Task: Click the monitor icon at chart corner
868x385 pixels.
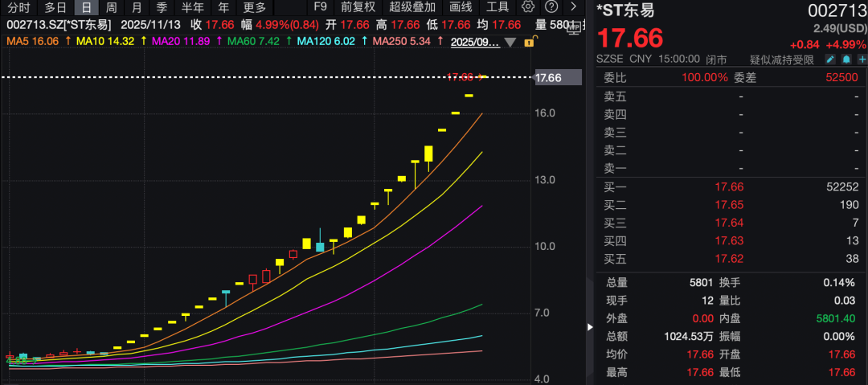Action: [x=574, y=29]
